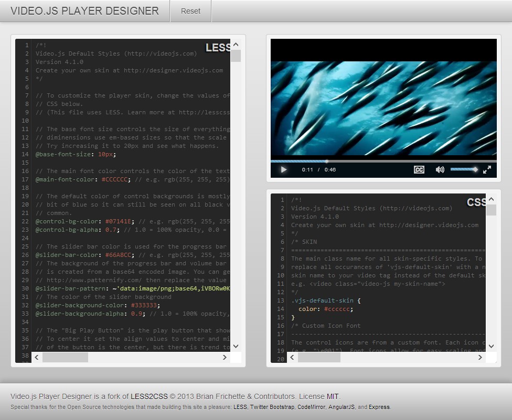Viewport: 512px width, 420px height.
Task: Click left arrow of LESS horizontal scrollbar
Action: tap(37, 358)
